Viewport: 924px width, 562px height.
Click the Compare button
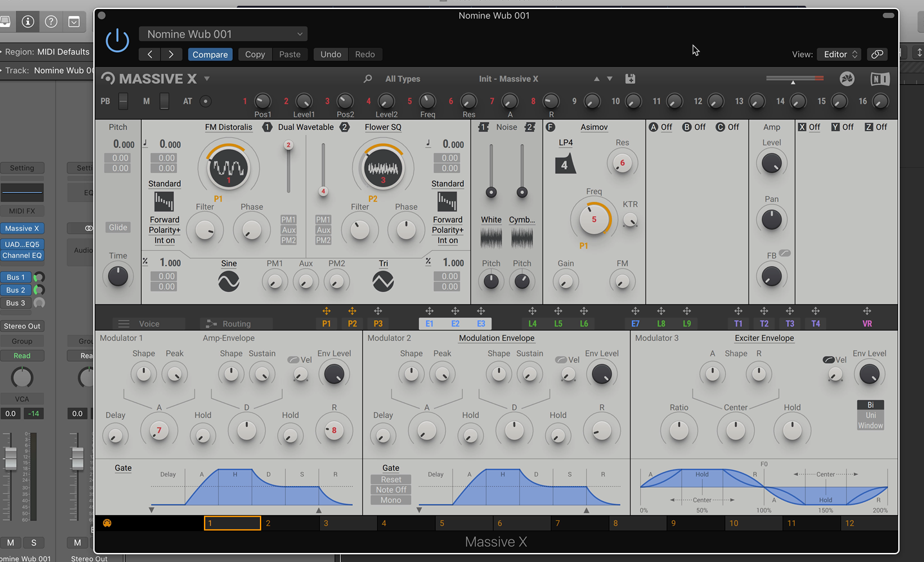point(210,55)
